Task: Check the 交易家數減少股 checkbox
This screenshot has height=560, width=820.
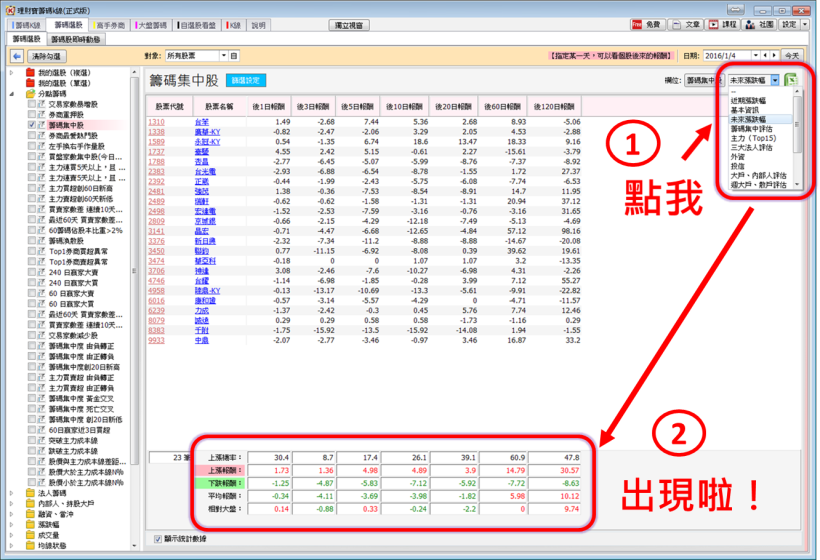Action: [32, 335]
